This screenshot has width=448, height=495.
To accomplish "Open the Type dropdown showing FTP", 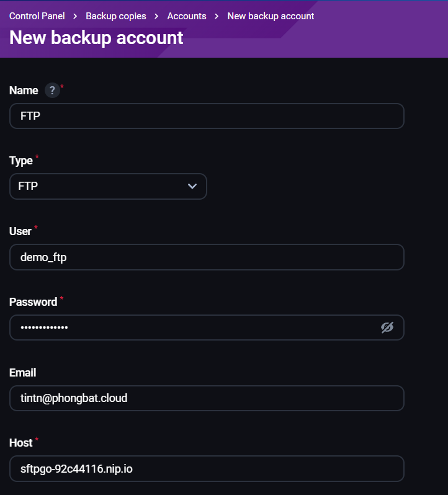I will (x=108, y=186).
